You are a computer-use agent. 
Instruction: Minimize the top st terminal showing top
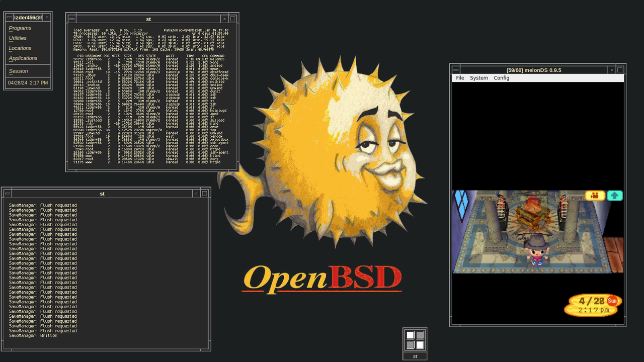point(224,19)
